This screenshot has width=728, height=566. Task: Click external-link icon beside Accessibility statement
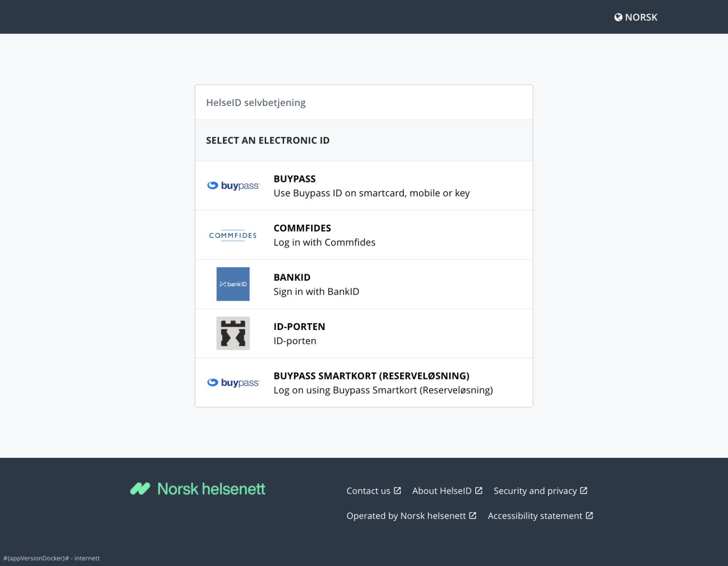(590, 515)
